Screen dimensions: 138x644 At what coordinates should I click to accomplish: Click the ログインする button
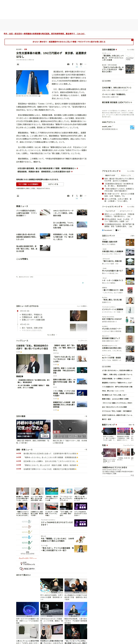[53, 184]
